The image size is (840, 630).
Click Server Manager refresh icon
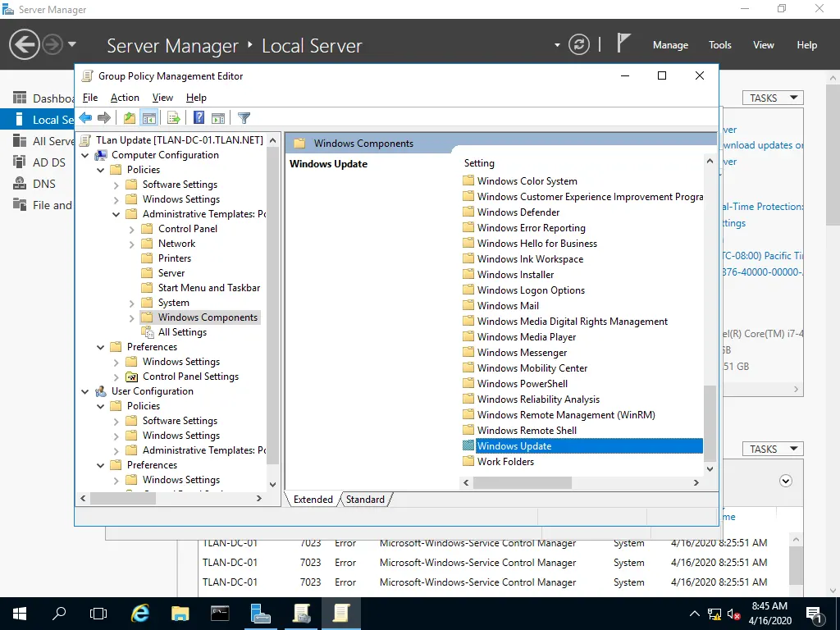pos(578,44)
